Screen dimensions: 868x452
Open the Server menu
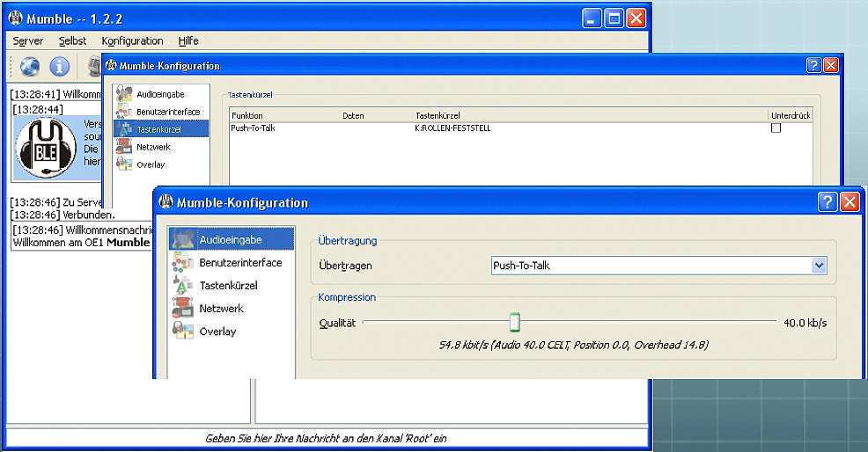27,41
